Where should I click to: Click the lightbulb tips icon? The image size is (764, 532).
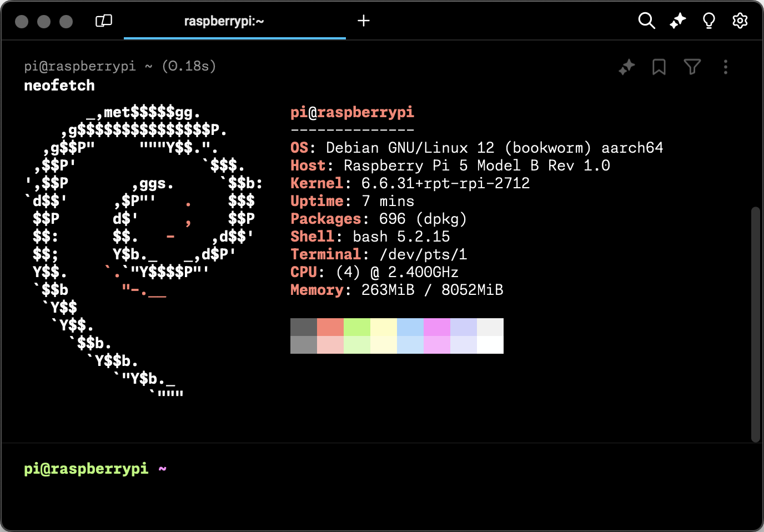tap(709, 21)
